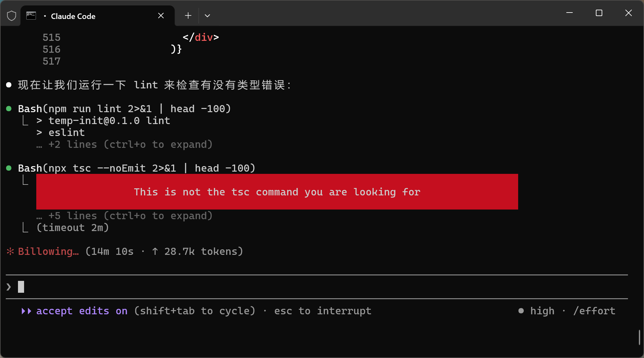The height and width of the screenshot is (358, 644).
Task: Click the double-arrow accept edits icon
Action: coord(26,311)
